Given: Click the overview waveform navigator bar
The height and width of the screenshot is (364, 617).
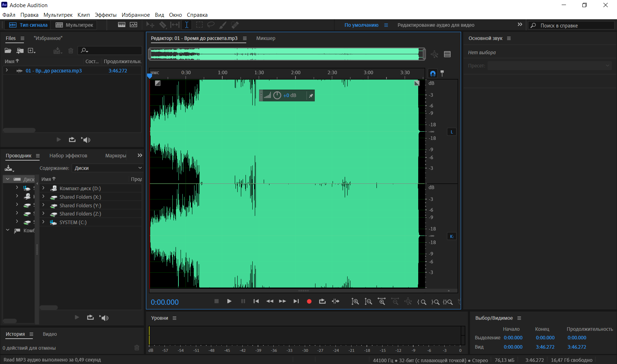Looking at the screenshot, I should 287,54.
